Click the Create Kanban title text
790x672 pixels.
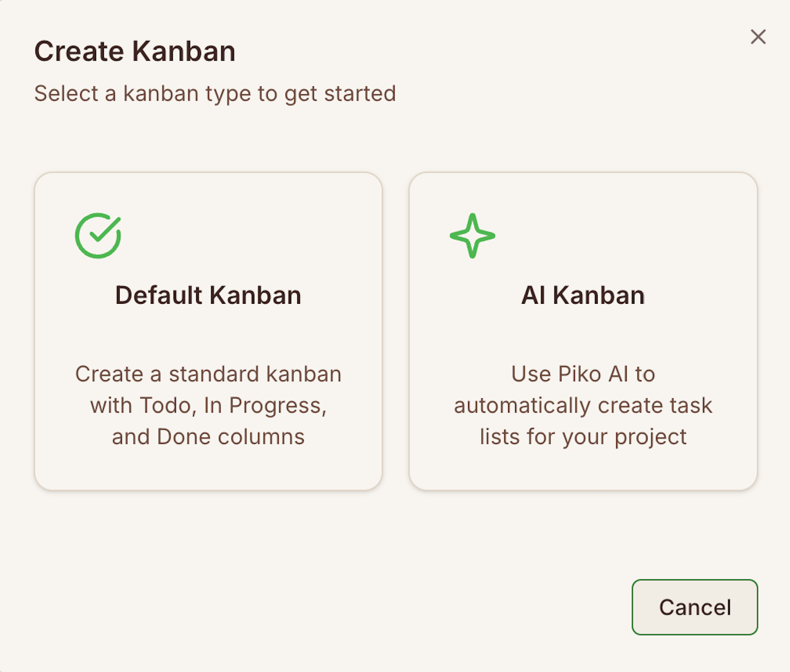[135, 50]
